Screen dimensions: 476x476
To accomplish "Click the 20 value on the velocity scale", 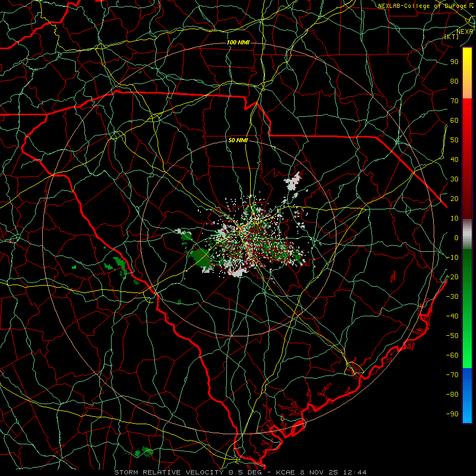I will (454, 198).
